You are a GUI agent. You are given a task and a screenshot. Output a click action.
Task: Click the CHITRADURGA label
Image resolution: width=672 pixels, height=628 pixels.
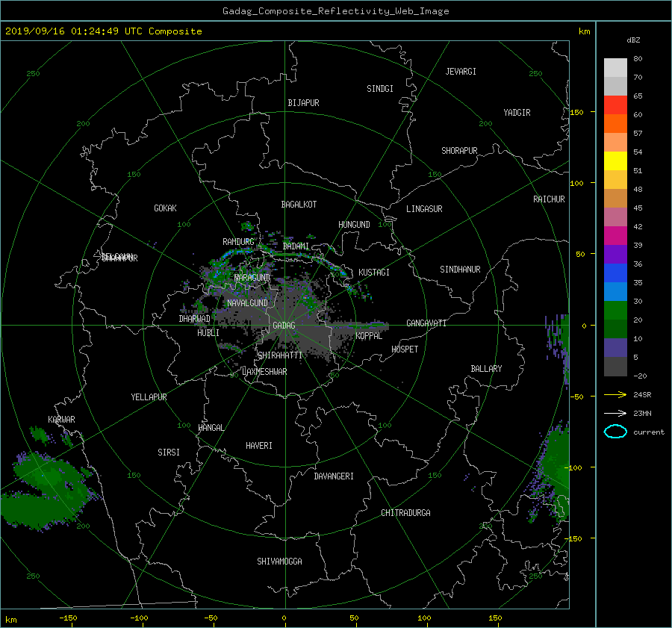[x=405, y=513]
